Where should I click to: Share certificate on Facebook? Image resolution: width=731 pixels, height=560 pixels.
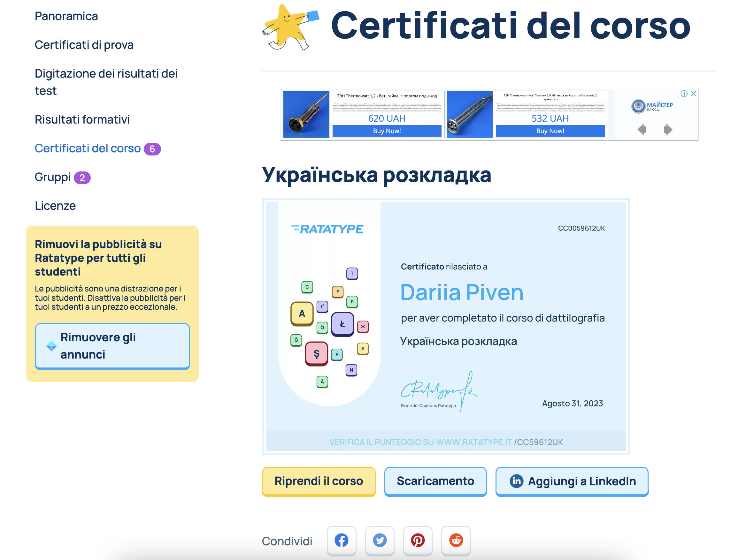pyautogui.click(x=341, y=540)
